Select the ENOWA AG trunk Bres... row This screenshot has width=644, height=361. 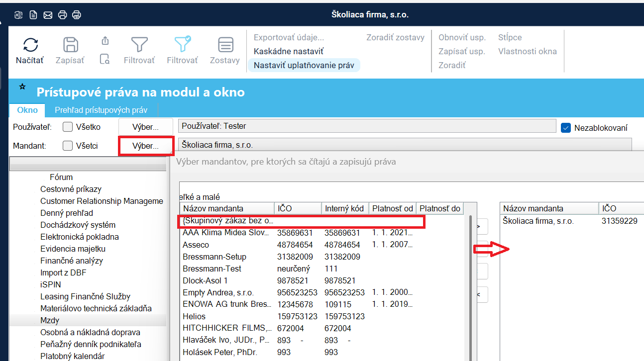(322, 304)
